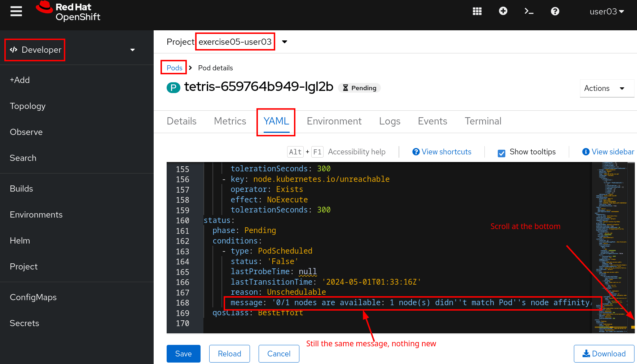The image size is (637, 364).
Task: Click the Red Hat OpenShift logo
Action: [68, 12]
